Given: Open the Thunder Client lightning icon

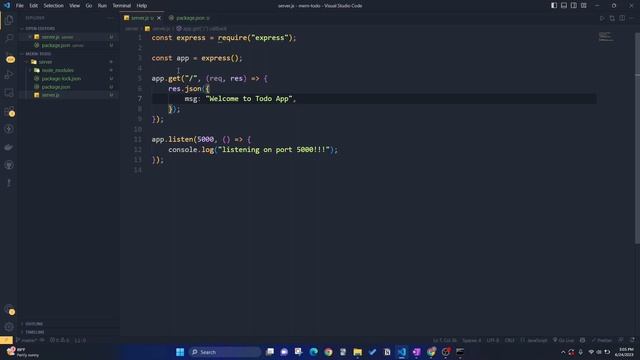Looking at the screenshot, I should coord(9,129).
